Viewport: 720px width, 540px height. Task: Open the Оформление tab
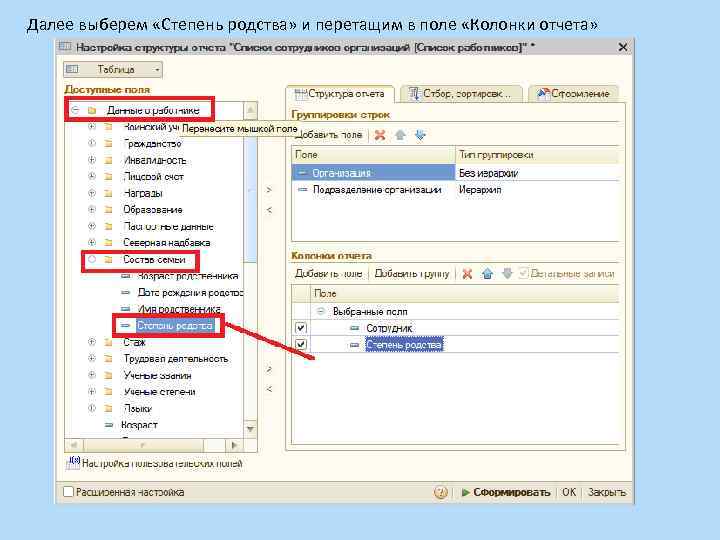[573, 94]
